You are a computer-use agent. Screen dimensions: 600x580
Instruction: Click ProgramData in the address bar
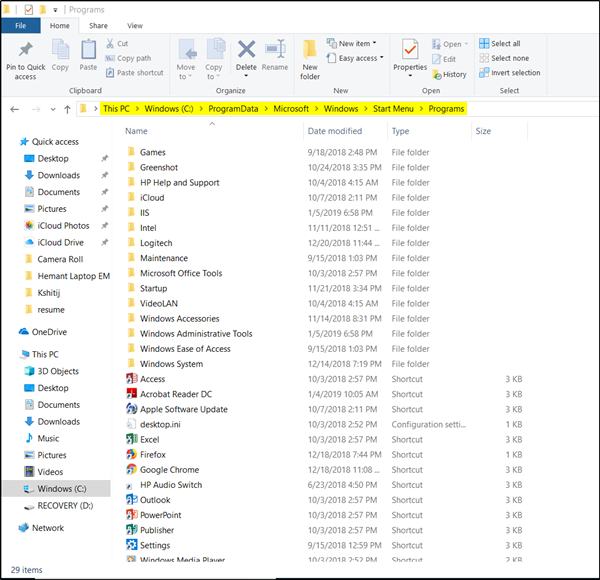click(233, 109)
